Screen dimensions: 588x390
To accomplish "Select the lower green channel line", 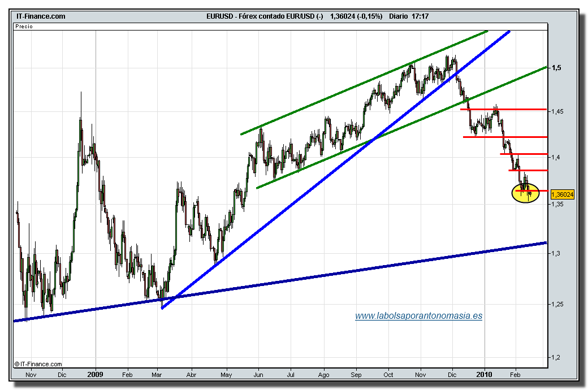I will tap(401, 127).
